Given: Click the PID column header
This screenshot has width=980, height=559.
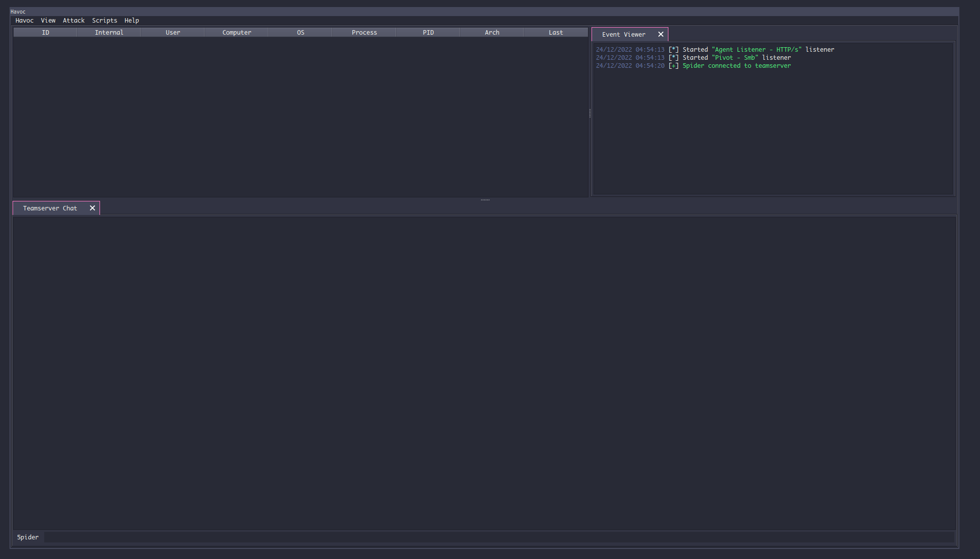Looking at the screenshot, I should pyautogui.click(x=428, y=33).
